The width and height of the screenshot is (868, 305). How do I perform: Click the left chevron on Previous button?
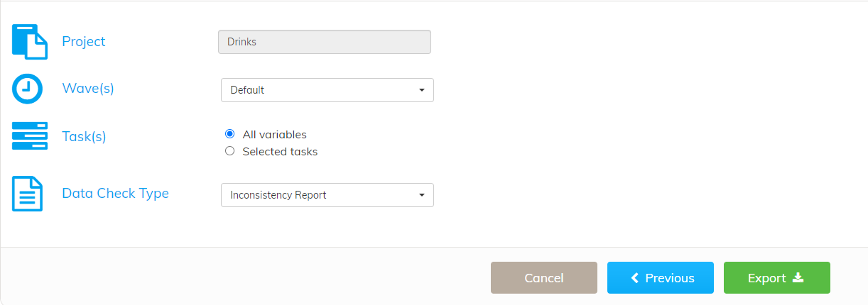[x=635, y=278]
